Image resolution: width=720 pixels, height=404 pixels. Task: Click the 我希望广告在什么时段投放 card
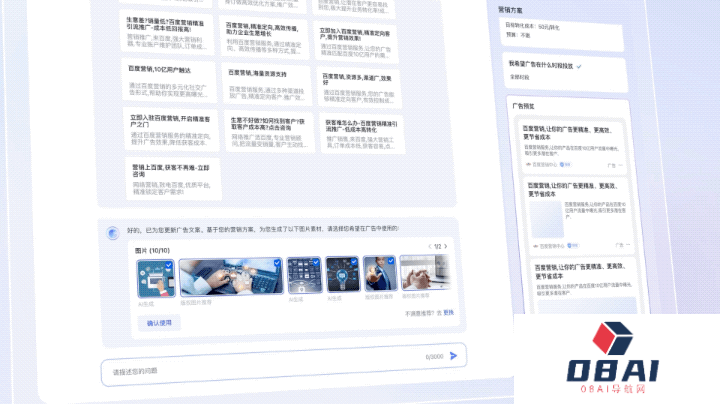point(565,72)
